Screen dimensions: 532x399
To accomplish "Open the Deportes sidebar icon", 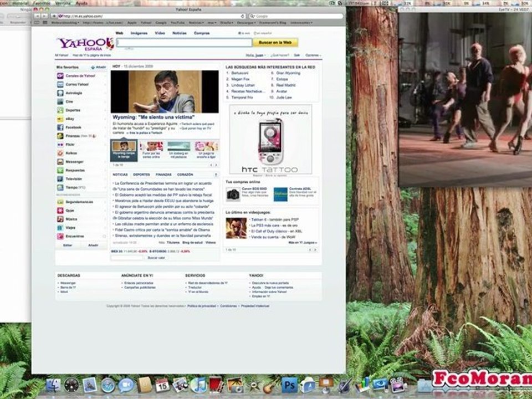I will pyautogui.click(x=60, y=110).
